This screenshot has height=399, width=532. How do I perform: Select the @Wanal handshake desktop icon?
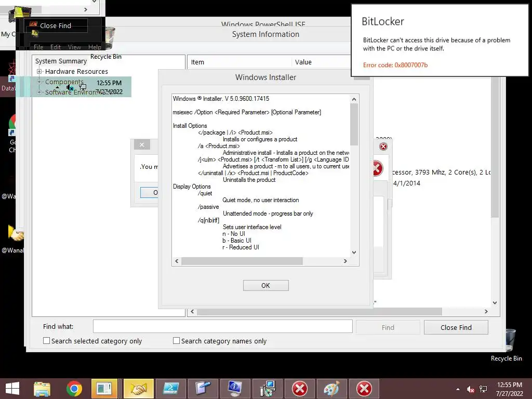pyautogui.click(x=14, y=239)
